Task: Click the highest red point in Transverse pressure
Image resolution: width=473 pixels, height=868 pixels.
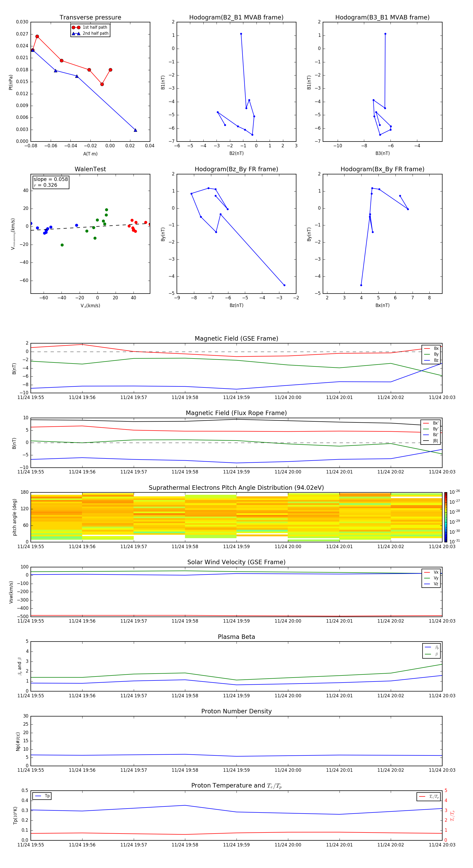Action: (37, 36)
